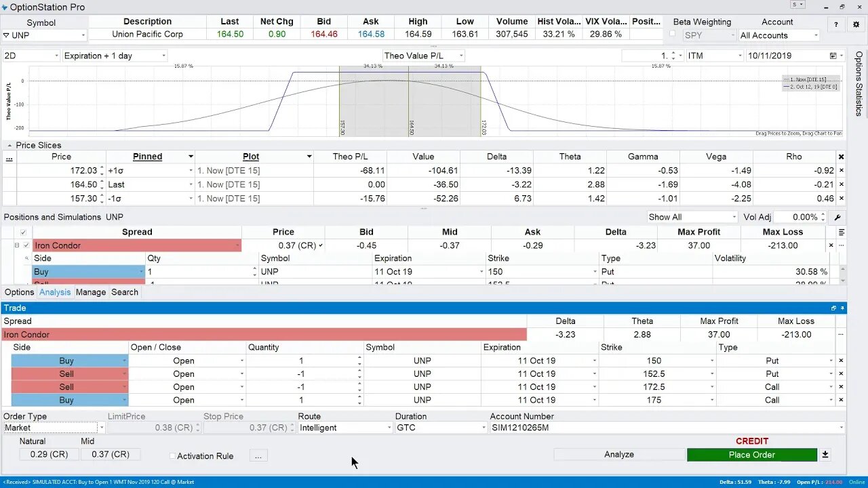Delete the -1σ price slice row

pyautogui.click(x=842, y=199)
